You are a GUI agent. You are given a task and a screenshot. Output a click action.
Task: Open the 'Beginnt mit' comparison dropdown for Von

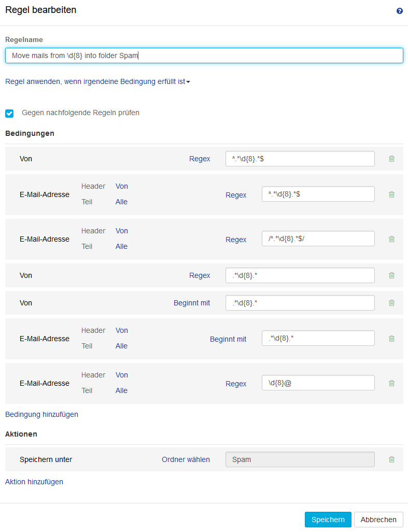(x=192, y=303)
